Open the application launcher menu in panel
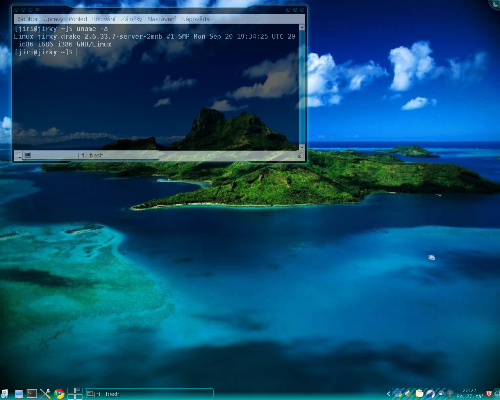Screen dimensions: 500x400 [5, 394]
